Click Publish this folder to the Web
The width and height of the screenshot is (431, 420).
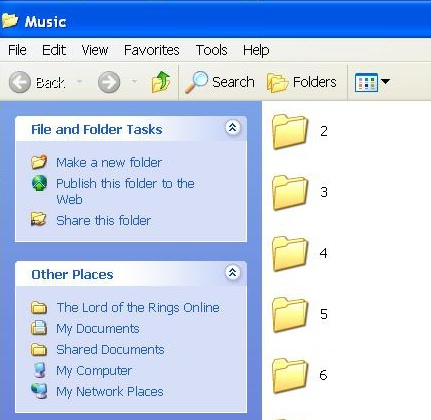tap(125, 191)
